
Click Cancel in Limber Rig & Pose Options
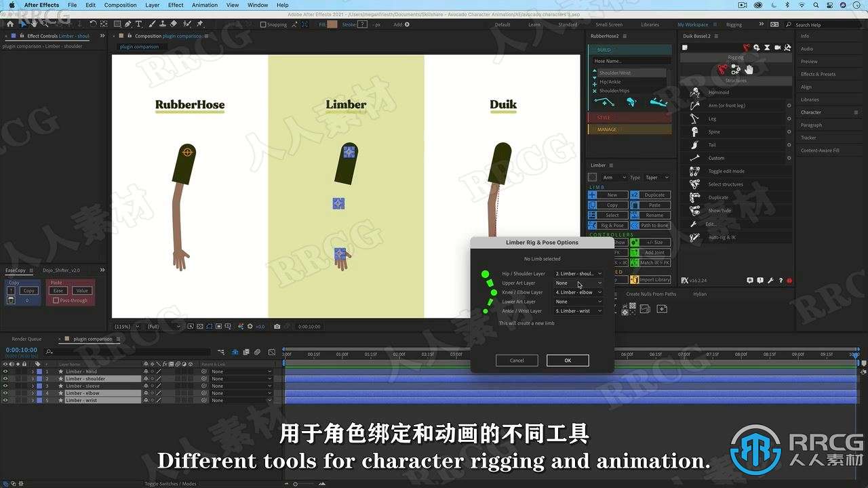pos(517,361)
